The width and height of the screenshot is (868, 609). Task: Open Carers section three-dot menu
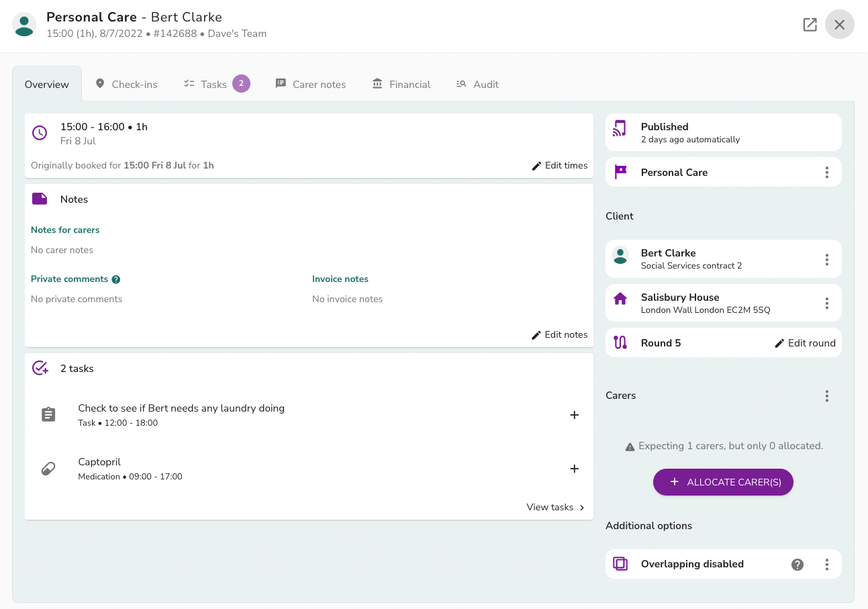827,396
